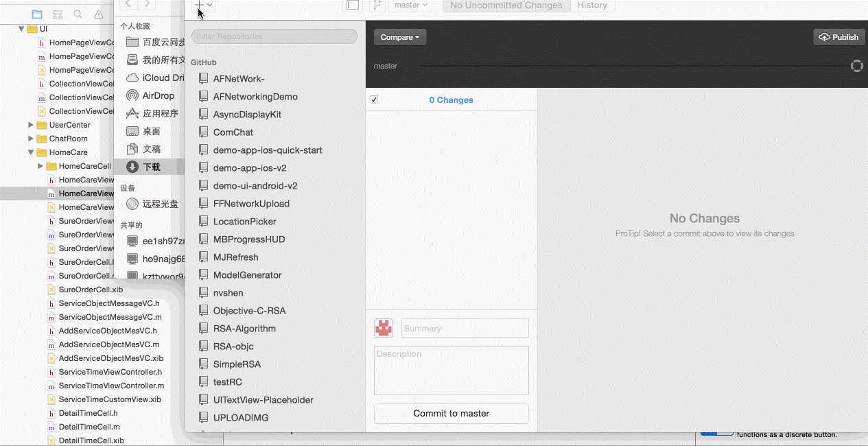Click the AFNetworkingDemo repository icon

coord(203,97)
